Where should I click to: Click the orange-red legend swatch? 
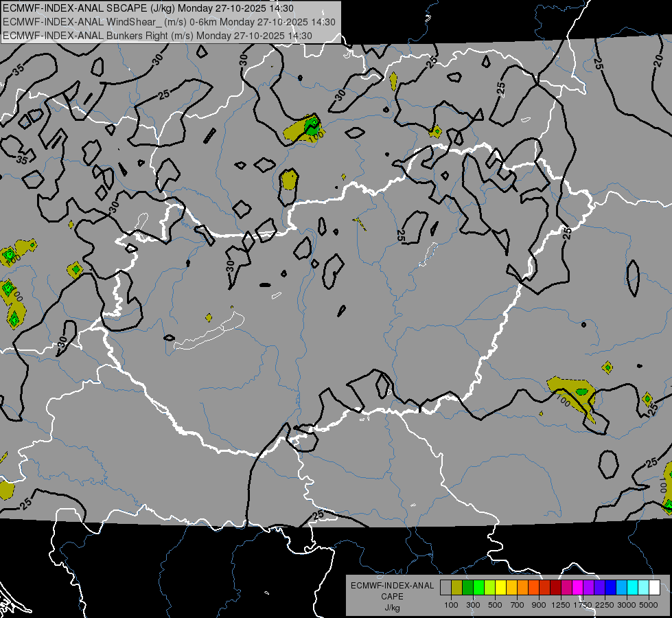533,588
